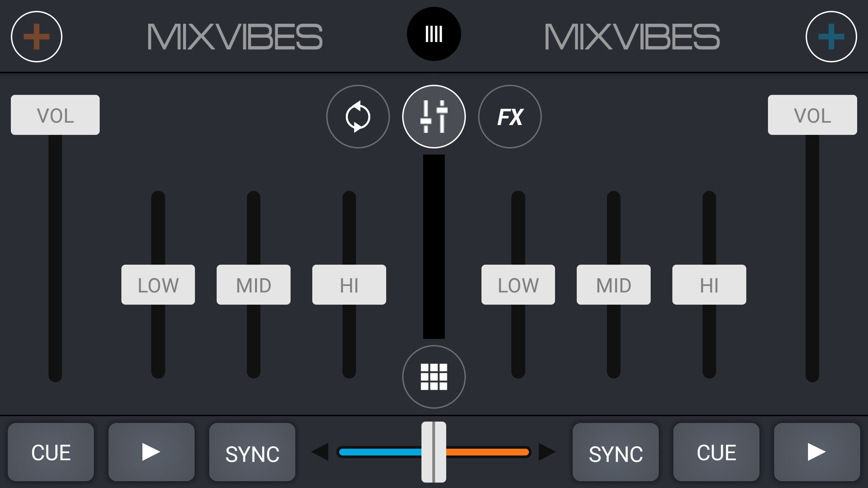
Task: Click right deck VOL fader label
Action: [812, 115]
